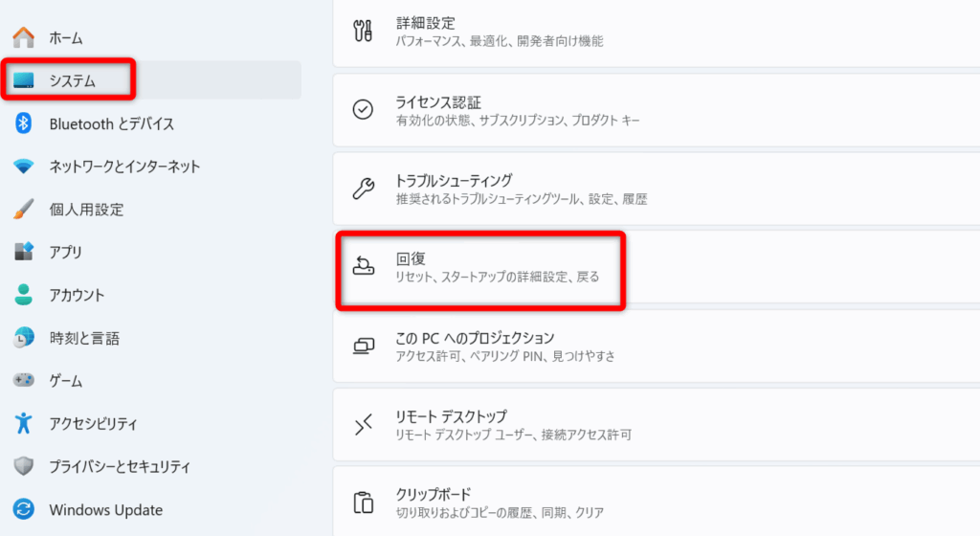Click the Windows Update sync icon

(24, 509)
